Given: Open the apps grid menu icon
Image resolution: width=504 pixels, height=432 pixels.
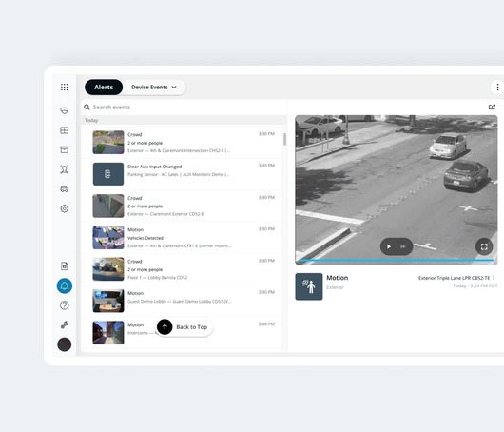Looking at the screenshot, I should 65,88.
